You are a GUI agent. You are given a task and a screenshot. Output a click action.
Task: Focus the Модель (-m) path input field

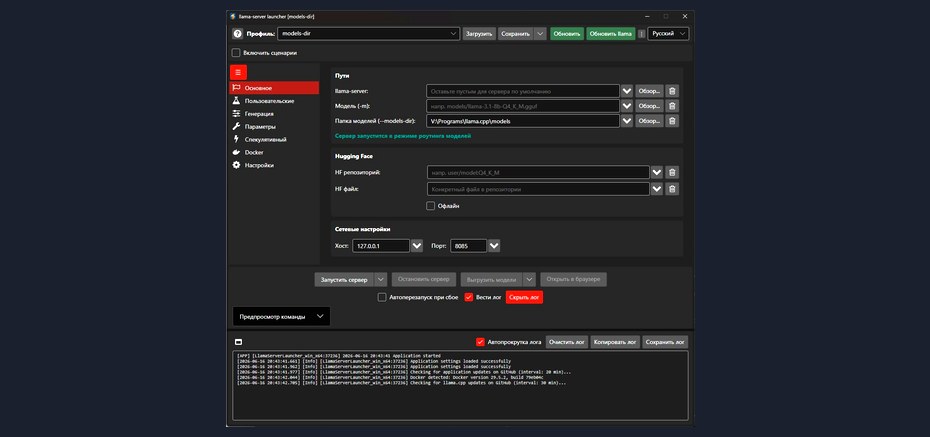(523, 106)
